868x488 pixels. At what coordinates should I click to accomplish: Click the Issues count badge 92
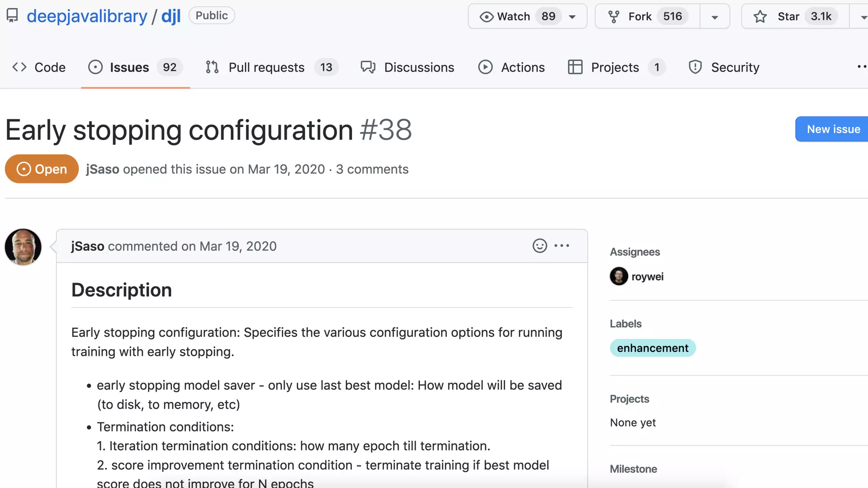[170, 67]
